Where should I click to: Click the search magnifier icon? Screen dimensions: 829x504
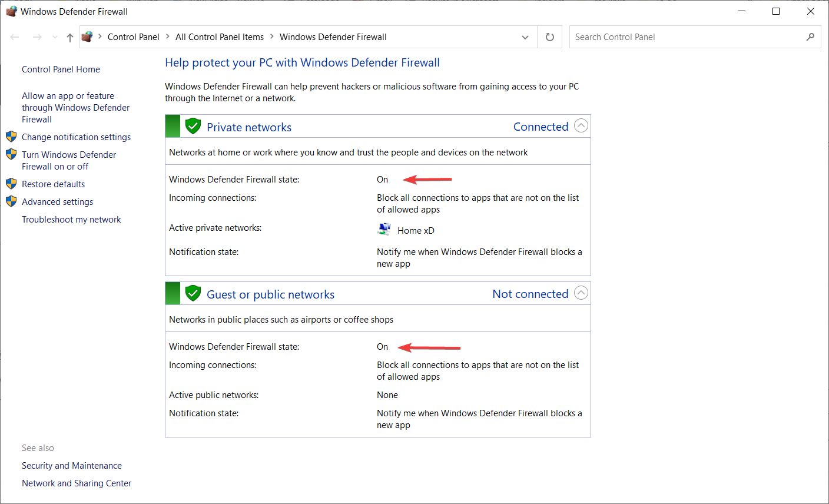tap(811, 37)
